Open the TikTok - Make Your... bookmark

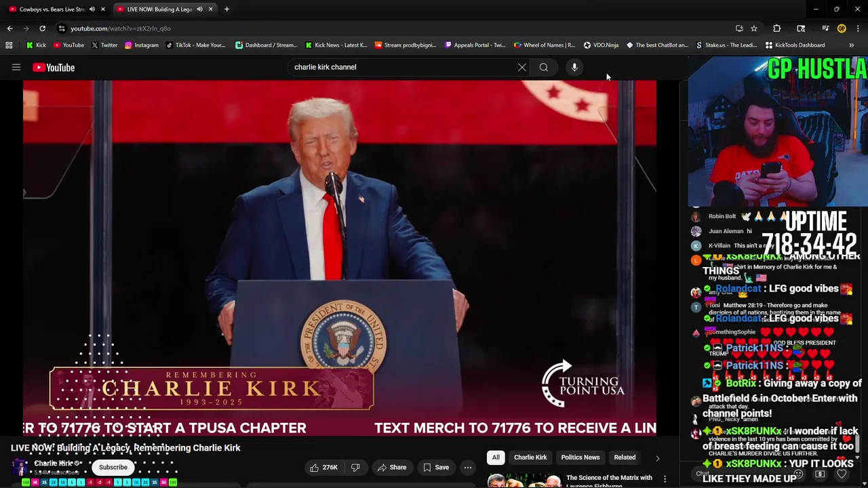tap(195, 45)
